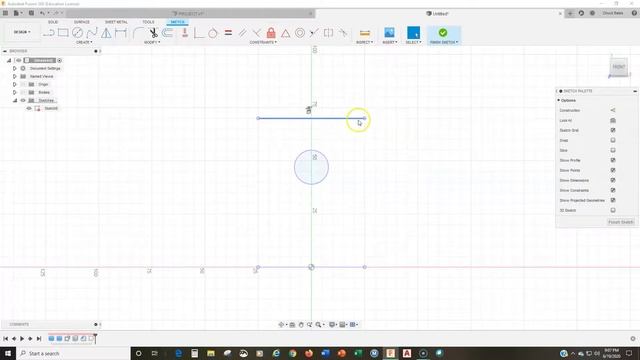
Task: Select the Fillet tool
Action: pyautogui.click(x=138, y=33)
